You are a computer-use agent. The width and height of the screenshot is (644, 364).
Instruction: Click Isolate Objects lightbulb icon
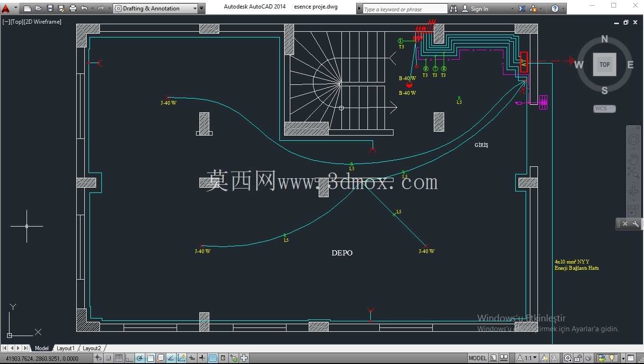click(612, 358)
